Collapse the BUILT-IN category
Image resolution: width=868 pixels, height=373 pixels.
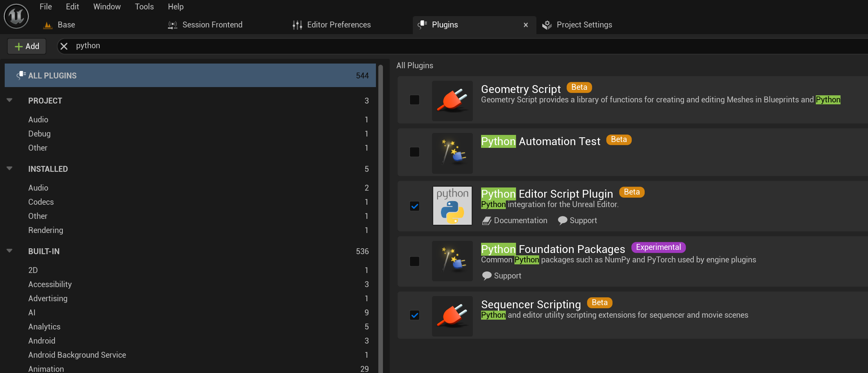point(10,251)
